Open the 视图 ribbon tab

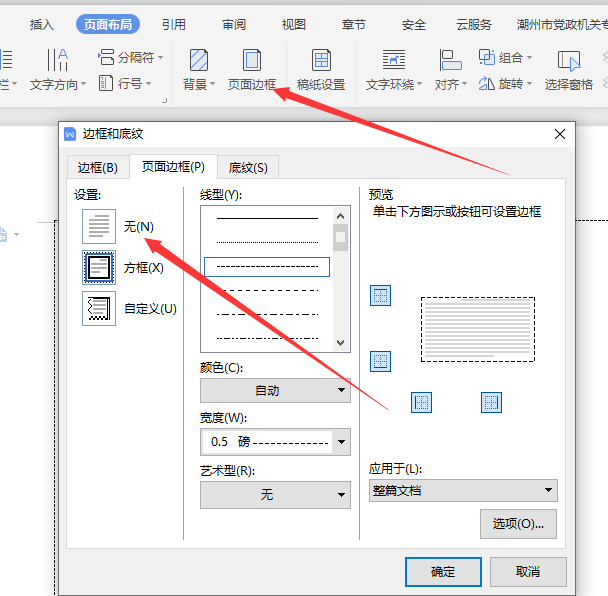pyautogui.click(x=294, y=25)
